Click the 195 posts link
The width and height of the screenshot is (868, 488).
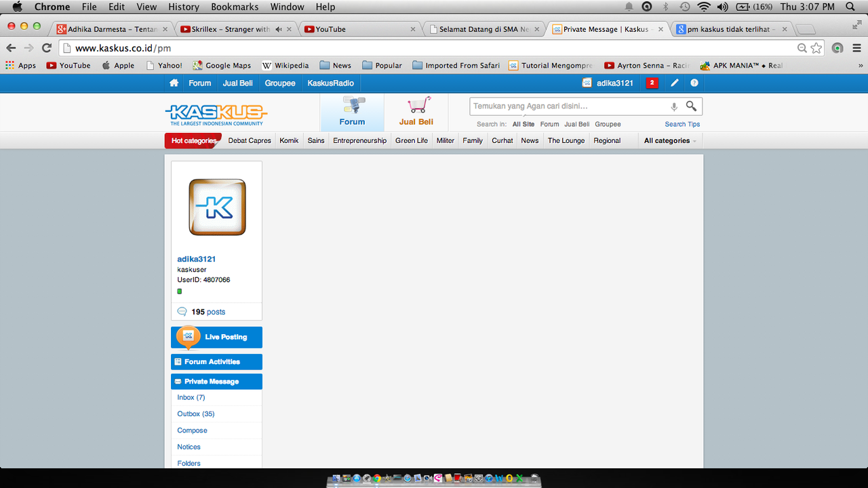pyautogui.click(x=208, y=312)
